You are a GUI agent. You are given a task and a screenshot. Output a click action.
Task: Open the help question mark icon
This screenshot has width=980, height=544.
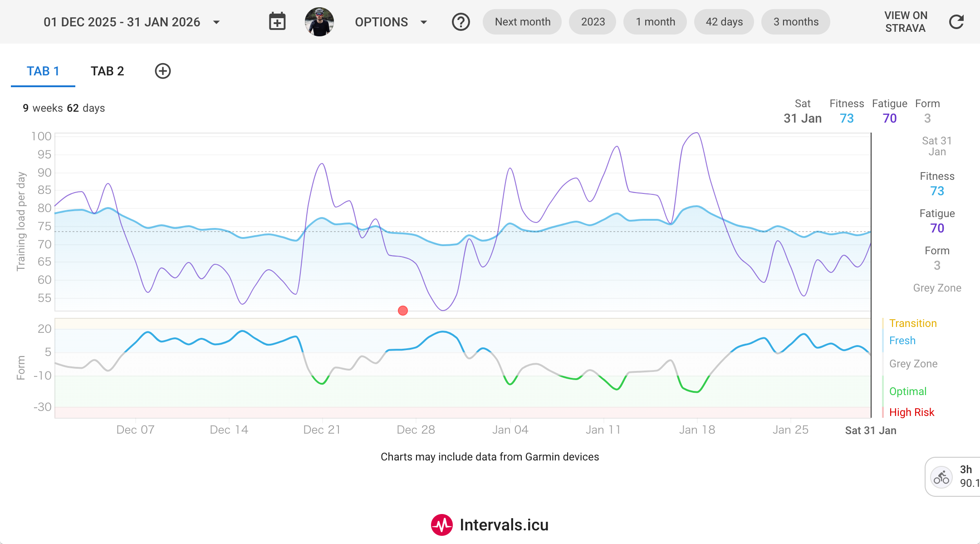[461, 22]
